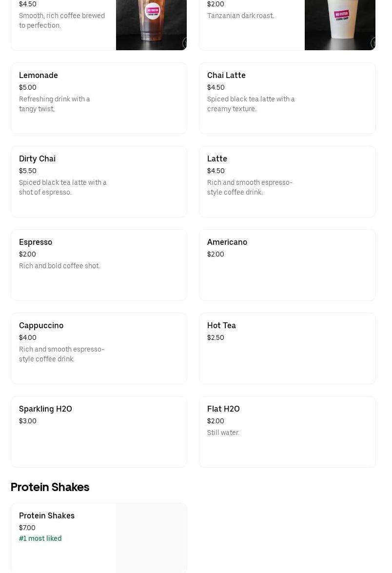Tap the quick-add badge on the dark roast photo
This screenshot has height=573, width=392.
click(374, 43)
